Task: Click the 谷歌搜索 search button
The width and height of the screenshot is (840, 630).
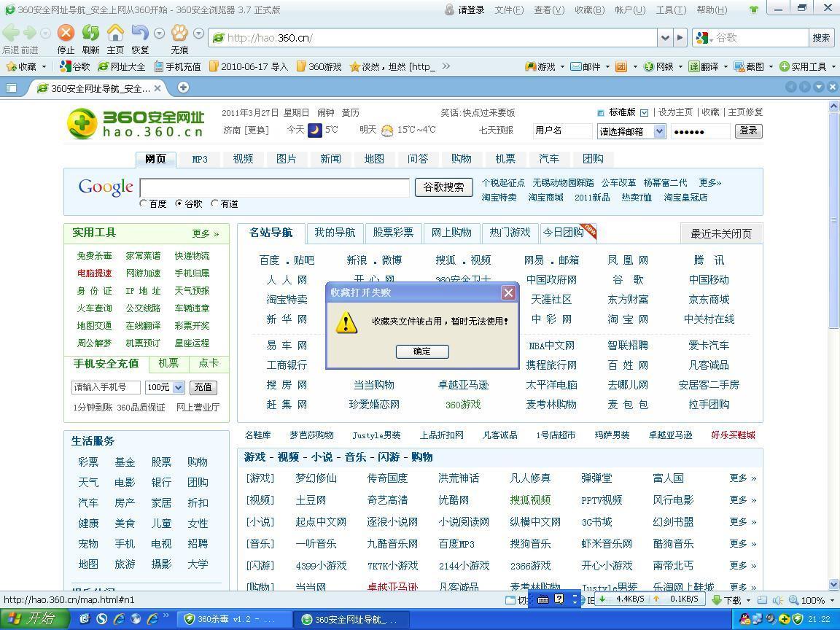Action: tap(443, 187)
